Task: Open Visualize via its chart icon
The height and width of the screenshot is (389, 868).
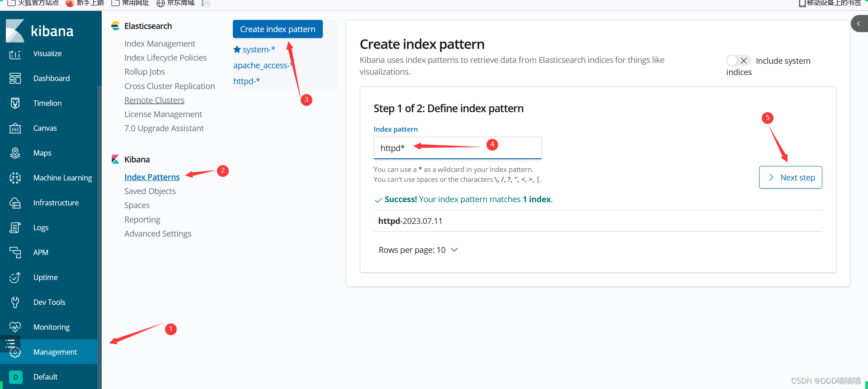Action: click(15, 54)
